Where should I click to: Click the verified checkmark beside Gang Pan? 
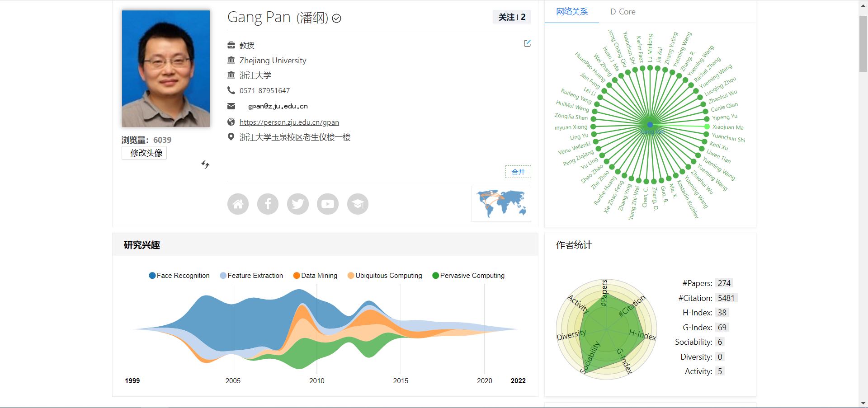click(x=336, y=19)
